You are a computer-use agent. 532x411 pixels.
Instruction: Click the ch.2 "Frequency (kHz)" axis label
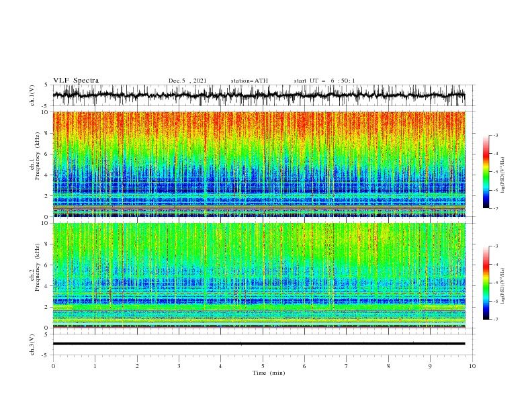coord(38,267)
